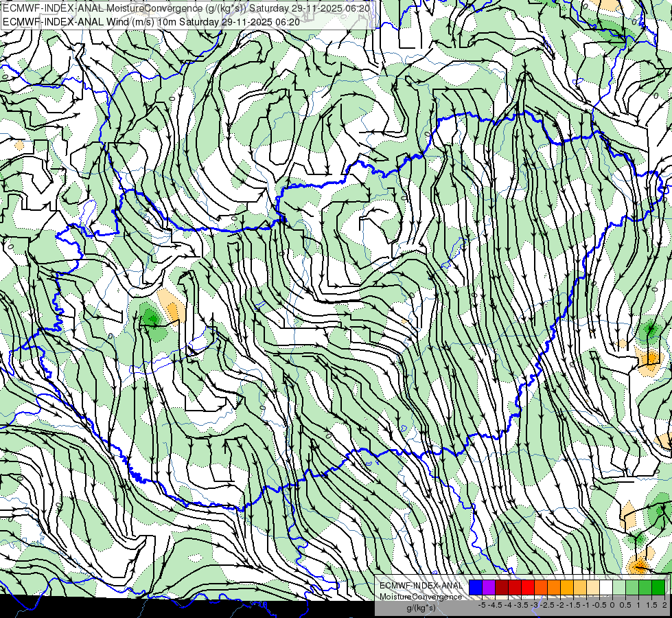Image resolution: width=672 pixels, height=618 pixels.
Task: Pick the orange swatch between -2.5 and -2
Action: 554,587
